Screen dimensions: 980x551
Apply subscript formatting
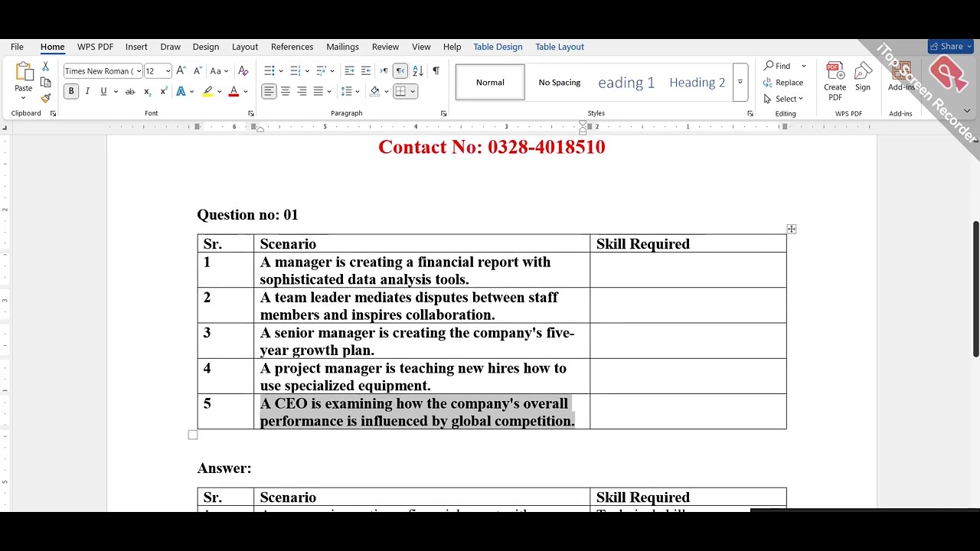(147, 92)
